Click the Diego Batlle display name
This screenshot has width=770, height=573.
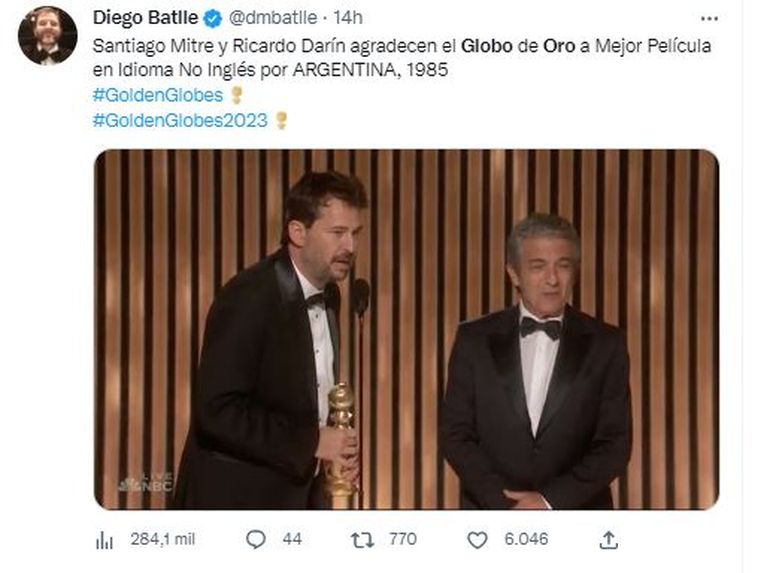(x=146, y=18)
